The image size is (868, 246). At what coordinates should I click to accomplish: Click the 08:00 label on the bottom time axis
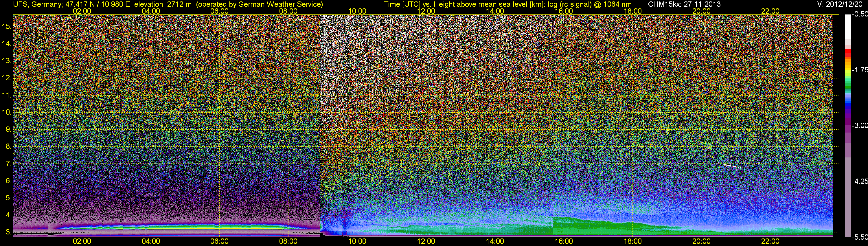288,241
